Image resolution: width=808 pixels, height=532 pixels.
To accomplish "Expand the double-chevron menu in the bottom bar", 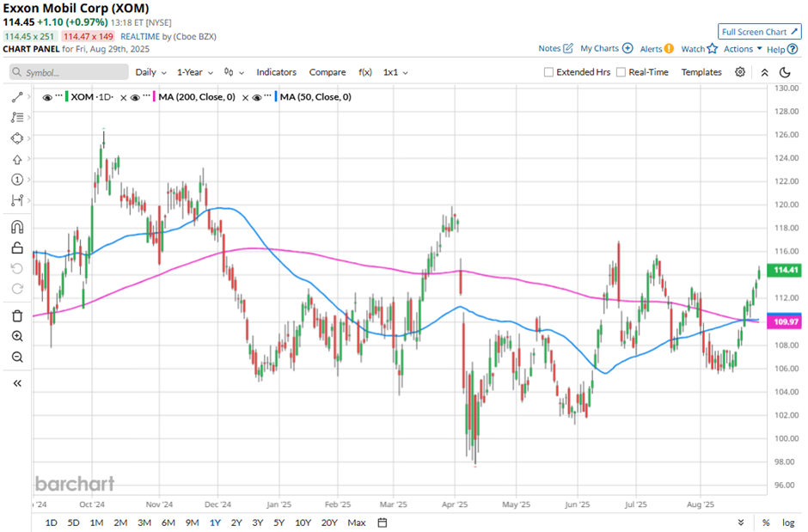I will (741, 523).
